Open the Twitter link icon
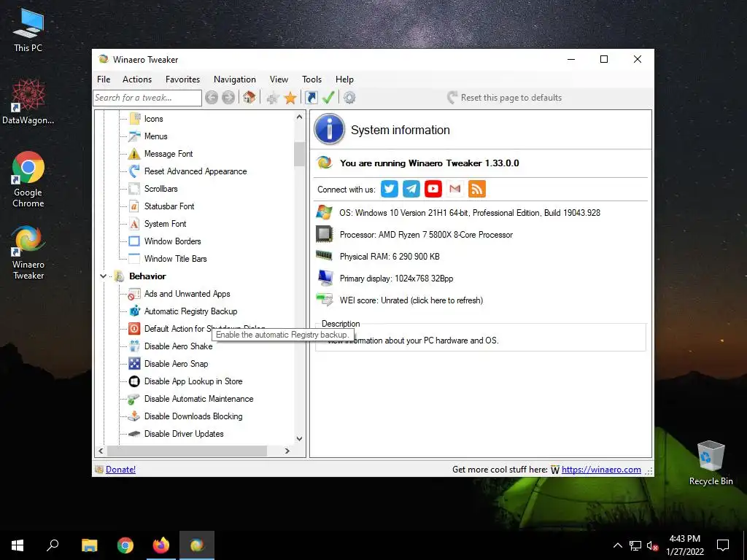This screenshot has height=560, width=747. [390, 189]
